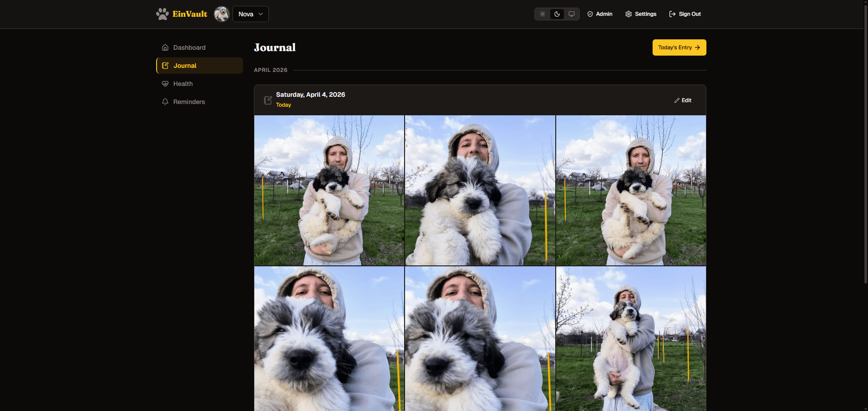This screenshot has height=411, width=868.
Task: Edit the April 4 journal entry
Action: point(683,100)
